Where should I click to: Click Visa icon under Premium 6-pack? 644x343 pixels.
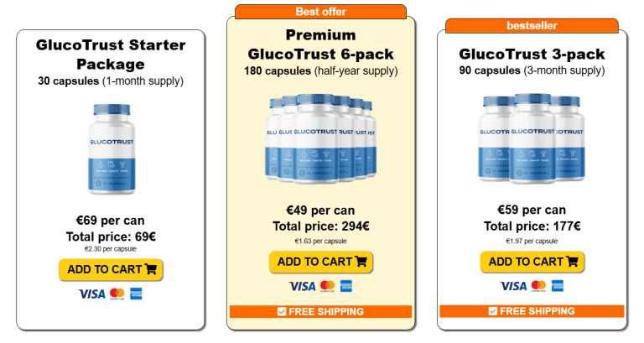tap(302, 286)
